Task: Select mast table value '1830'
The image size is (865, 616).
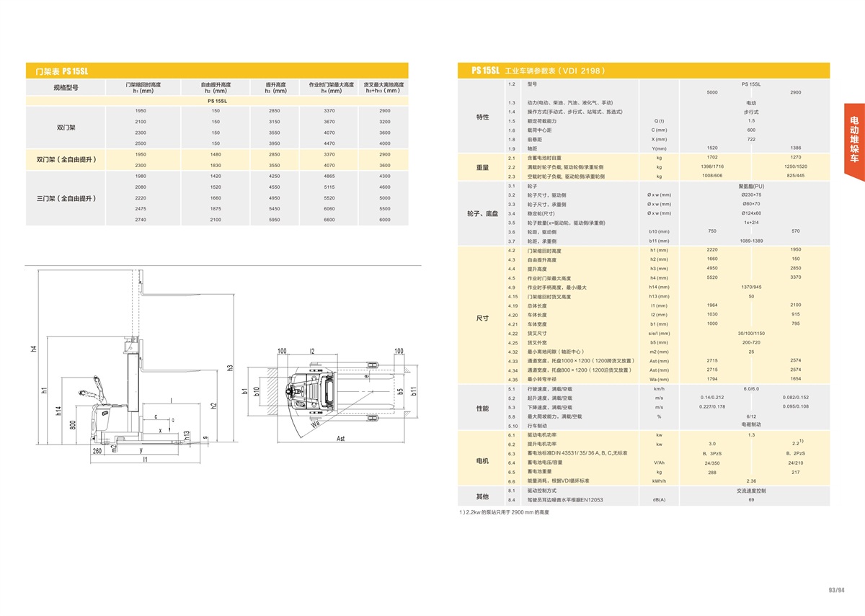Action: [216, 165]
